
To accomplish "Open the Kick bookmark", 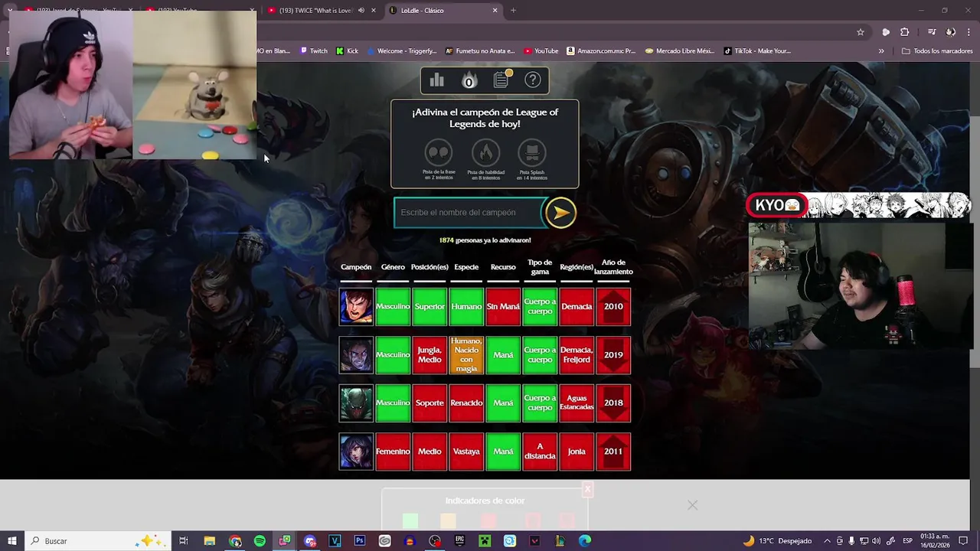I will [347, 51].
